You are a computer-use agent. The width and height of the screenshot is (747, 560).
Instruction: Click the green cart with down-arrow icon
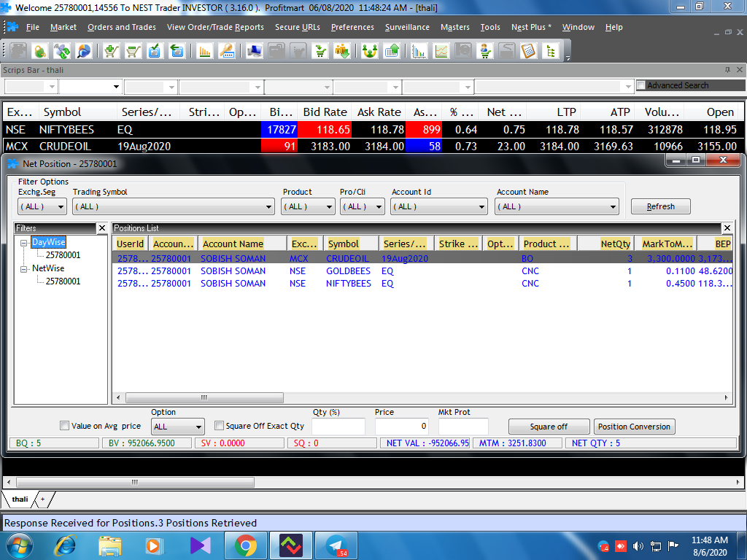pos(321,50)
